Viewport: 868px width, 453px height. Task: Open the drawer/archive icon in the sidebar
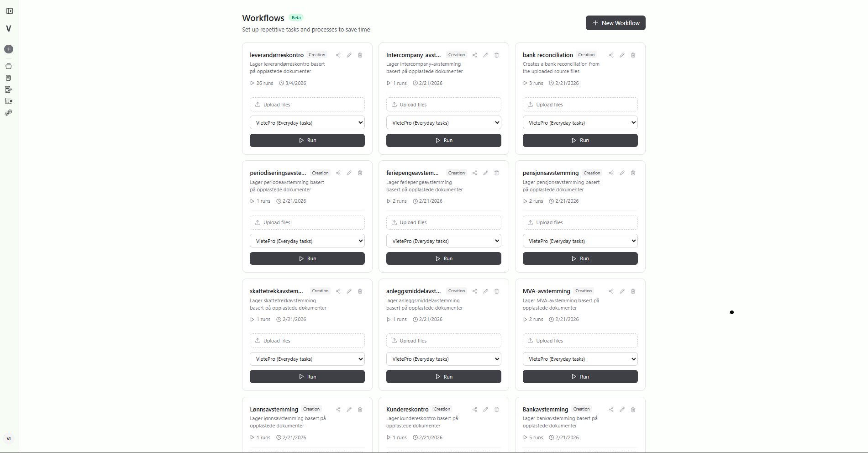tap(8, 66)
